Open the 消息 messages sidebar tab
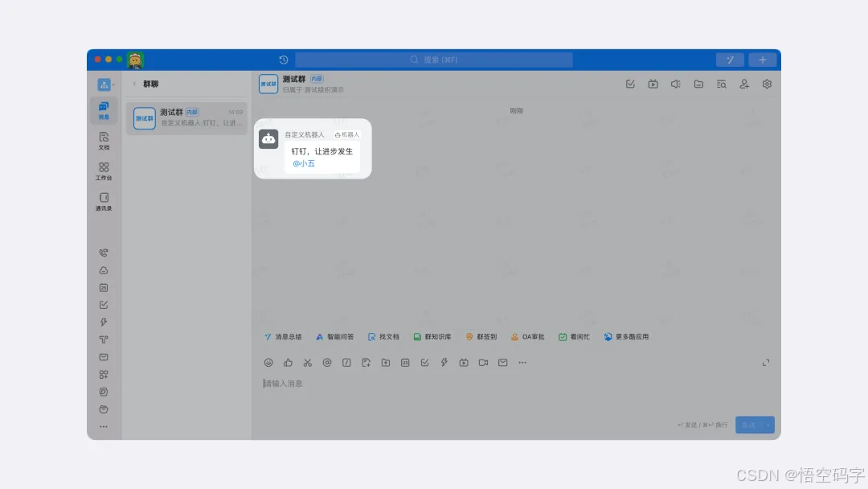Image resolution: width=868 pixels, height=489 pixels. (x=104, y=110)
